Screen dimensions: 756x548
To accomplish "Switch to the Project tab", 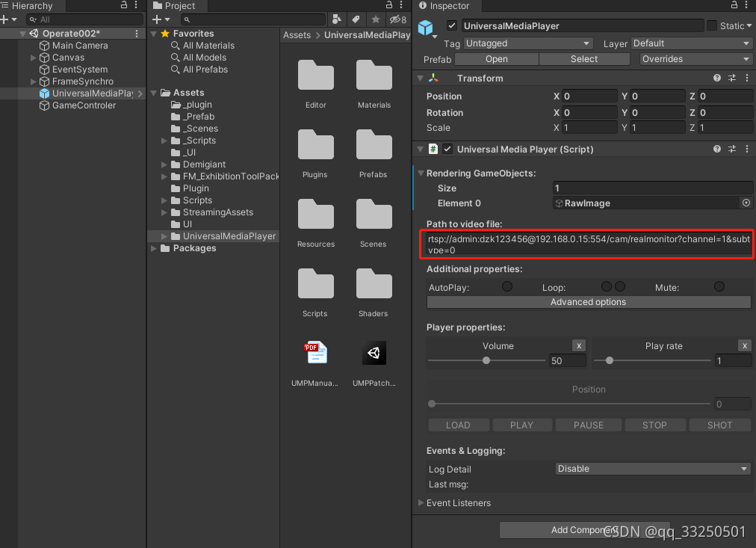I will (177, 6).
